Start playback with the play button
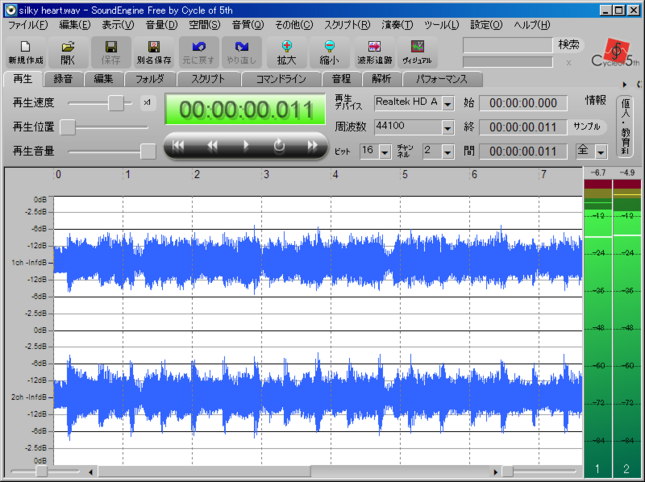Viewport: 645px width, 482px height. tap(246, 146)
